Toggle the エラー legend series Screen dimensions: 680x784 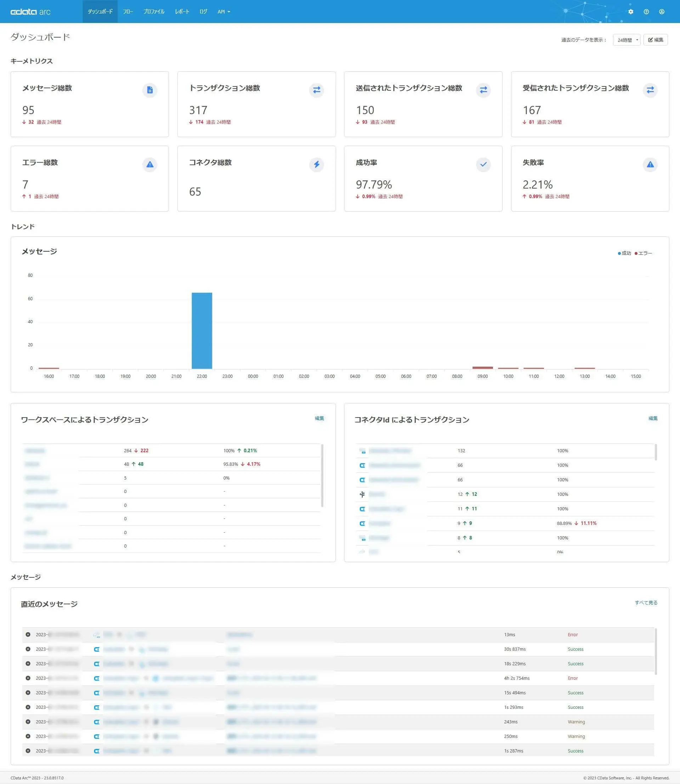pos(643,253)
